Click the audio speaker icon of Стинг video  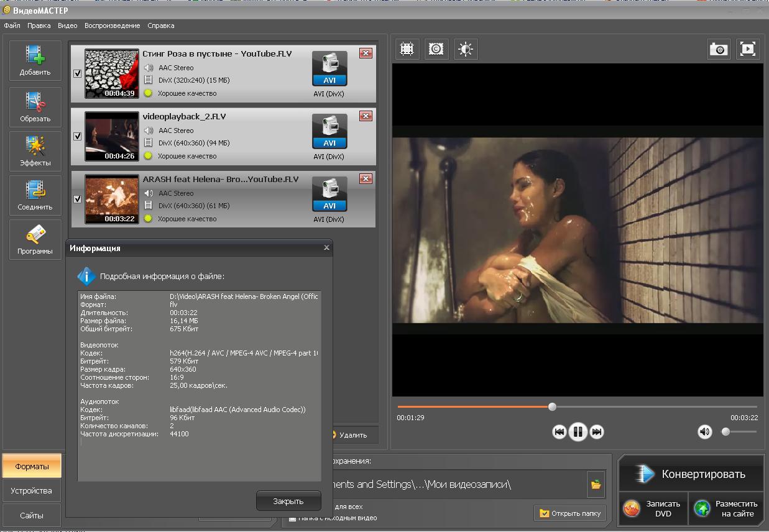(x=148, y=68)
